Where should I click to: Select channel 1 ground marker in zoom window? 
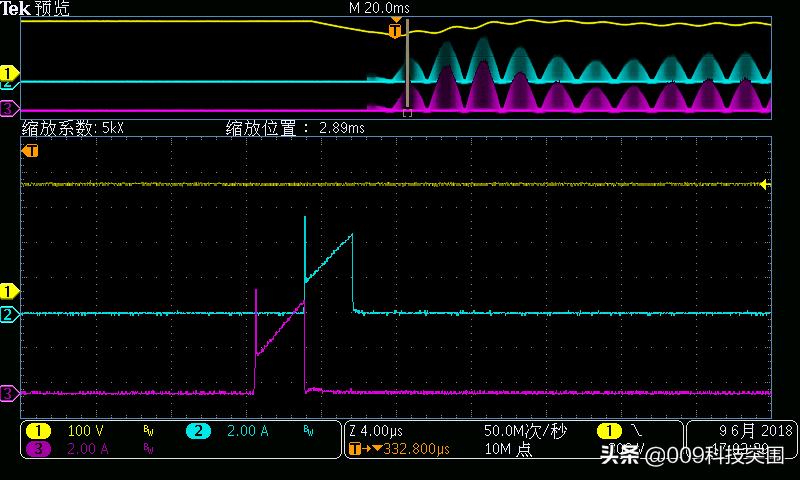[9, 291]
